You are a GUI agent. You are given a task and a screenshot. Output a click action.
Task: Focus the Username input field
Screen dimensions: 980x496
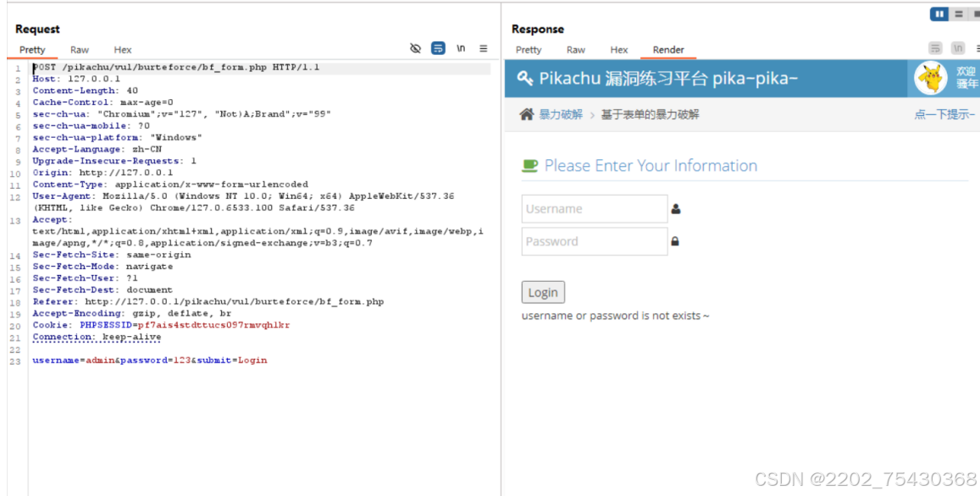[x=595, y=209]
